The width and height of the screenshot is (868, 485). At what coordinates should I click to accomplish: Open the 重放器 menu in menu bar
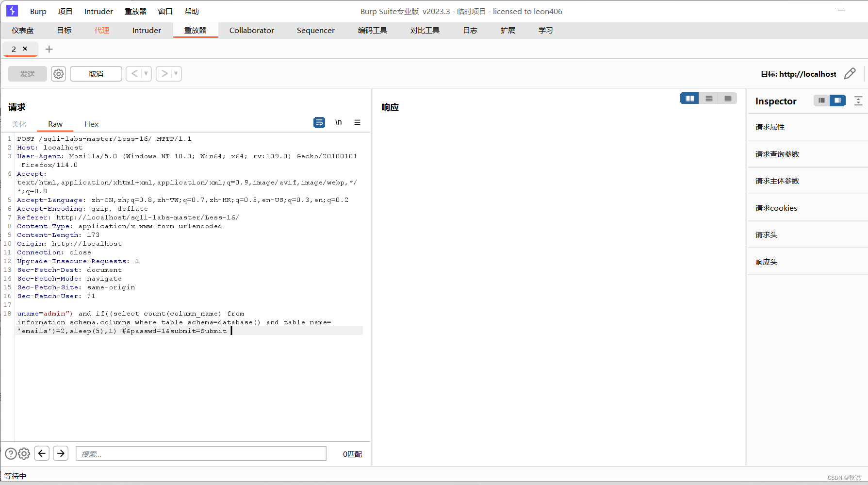click(x=135, y=11)
